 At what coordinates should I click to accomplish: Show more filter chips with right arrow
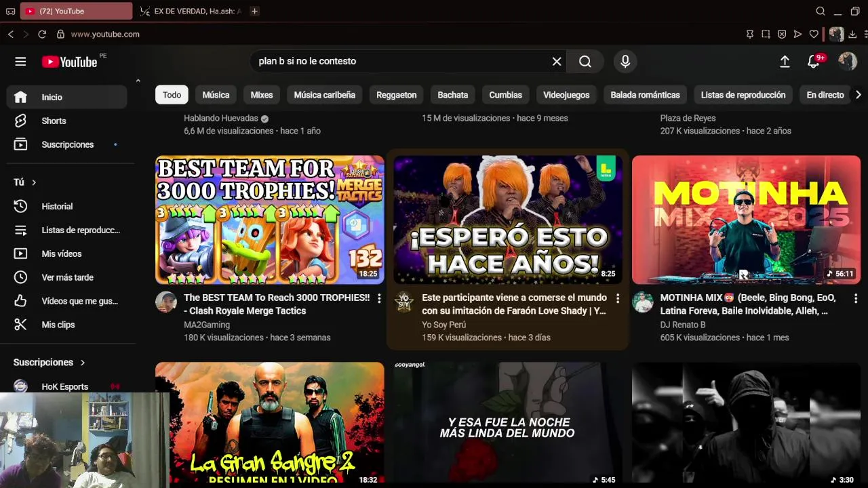pyautogui.click(x=858, y=95)
